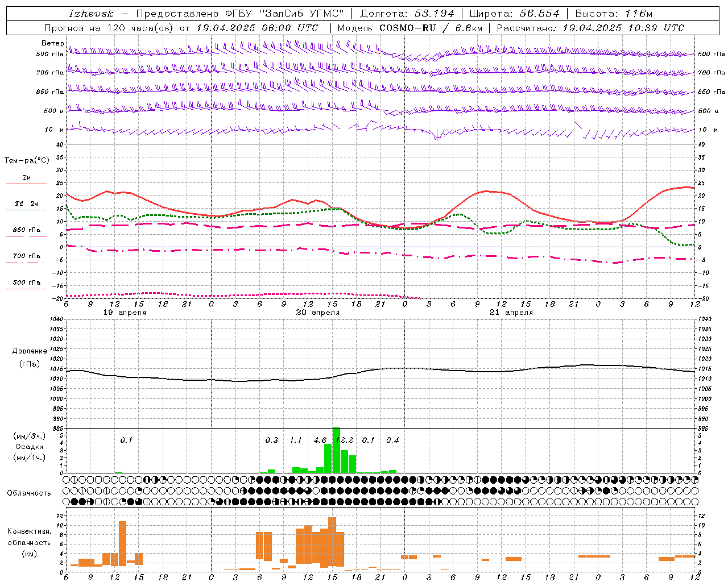Click the Izhevsk station name in header

92,14
